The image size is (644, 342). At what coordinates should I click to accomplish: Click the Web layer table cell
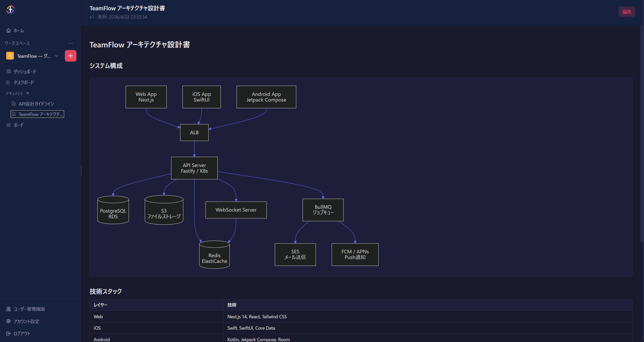pos(156,316)
